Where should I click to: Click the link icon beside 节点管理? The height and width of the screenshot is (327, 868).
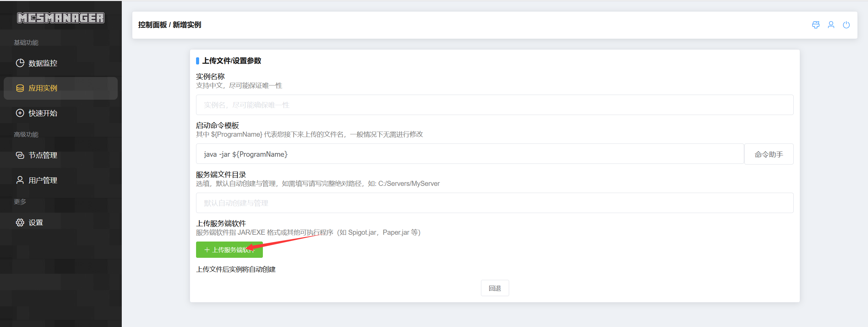click(20, 155)
